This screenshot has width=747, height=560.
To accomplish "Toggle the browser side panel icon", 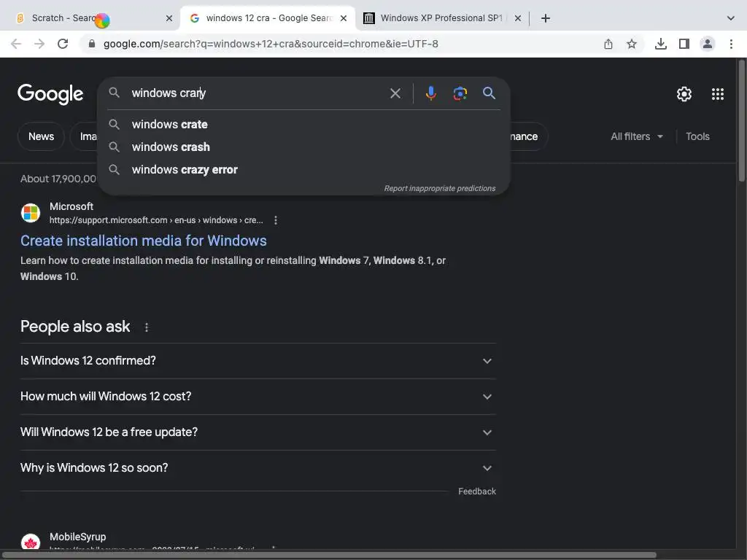I will point(684,44).
